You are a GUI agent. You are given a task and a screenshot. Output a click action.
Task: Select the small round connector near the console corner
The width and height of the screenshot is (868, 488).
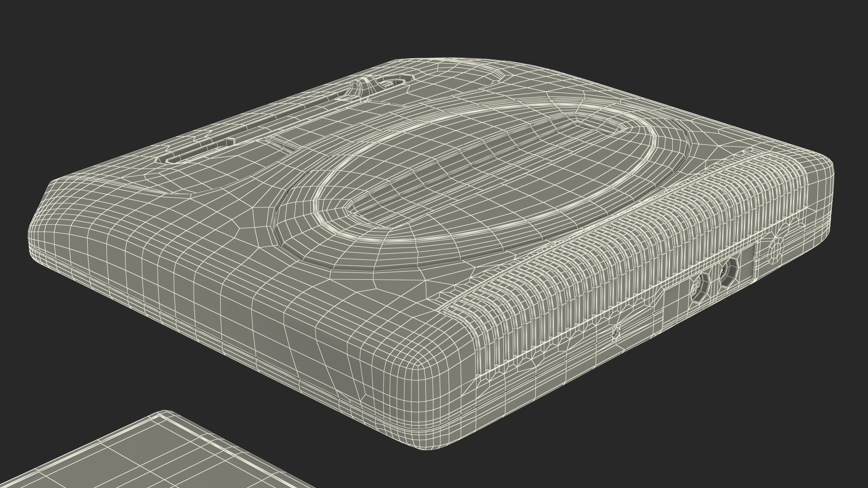(776, 251)
